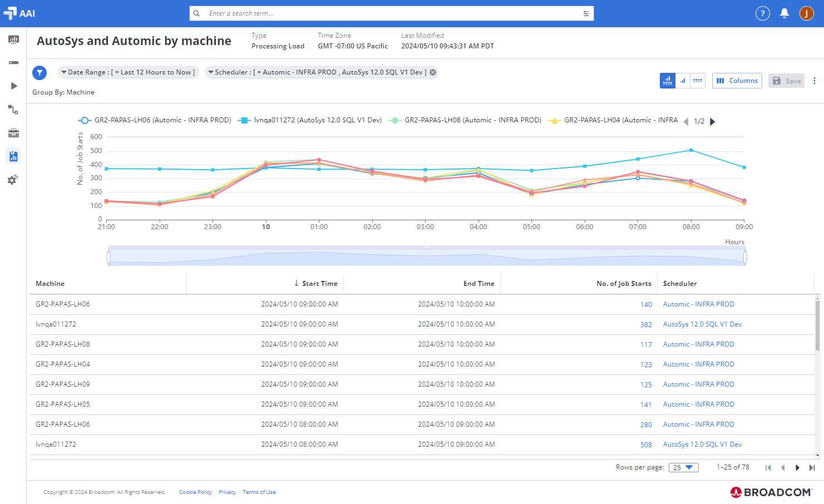Open the help question mark icon
This screenshot has width=824, height=504.
[762, 13]
